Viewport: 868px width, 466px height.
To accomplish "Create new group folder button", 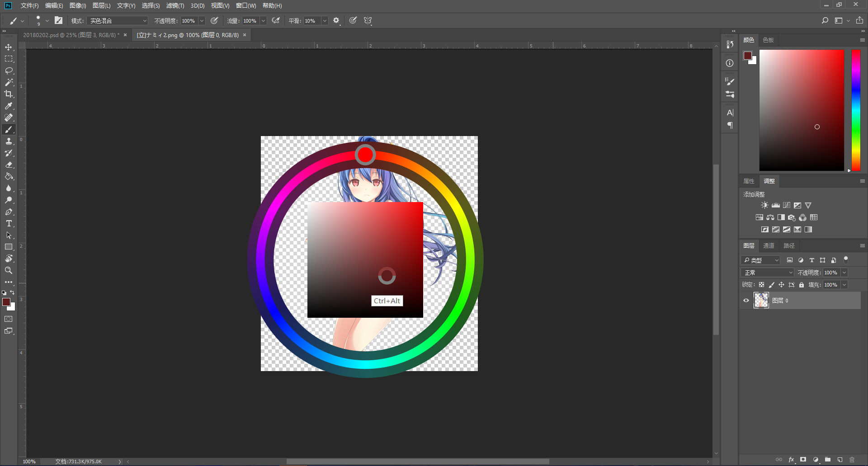I will coord(827,459).
